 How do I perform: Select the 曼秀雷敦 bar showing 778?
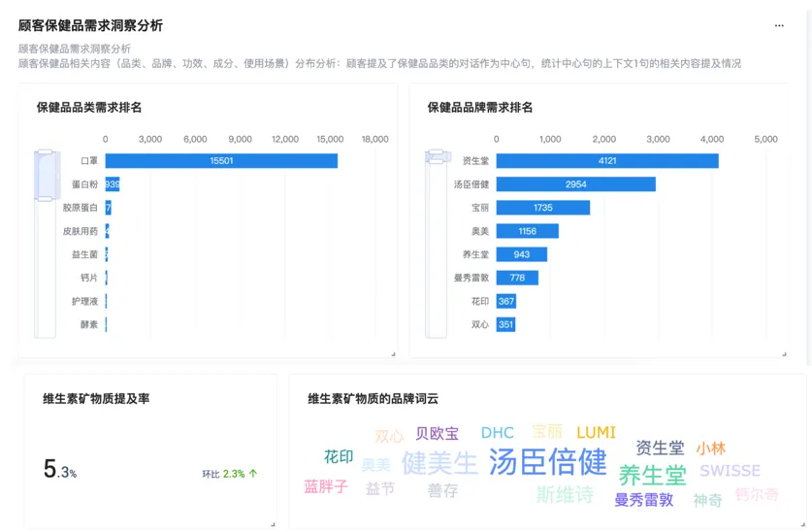517,279
